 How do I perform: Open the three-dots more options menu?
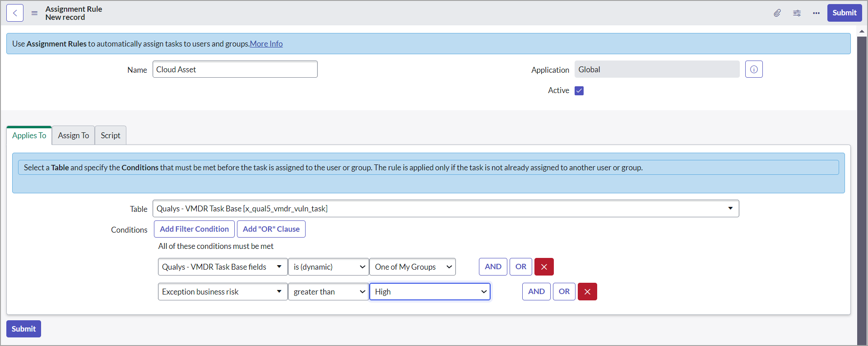pos(816,13)
